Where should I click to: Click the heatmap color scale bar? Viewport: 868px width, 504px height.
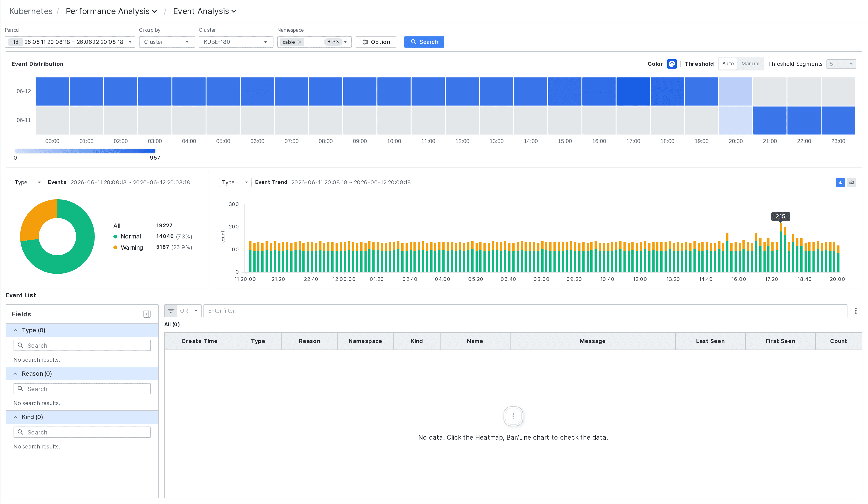pyautogui.click(x=85, y=150)
